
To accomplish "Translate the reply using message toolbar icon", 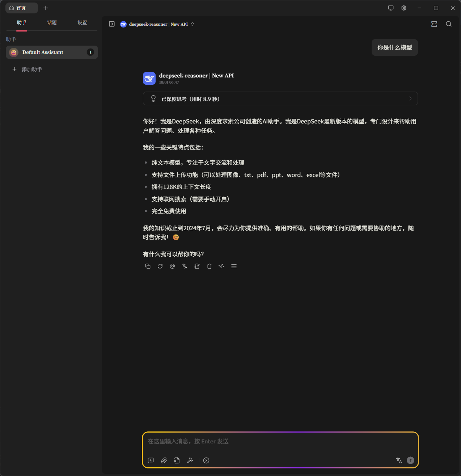I will [x=185, y=266].
